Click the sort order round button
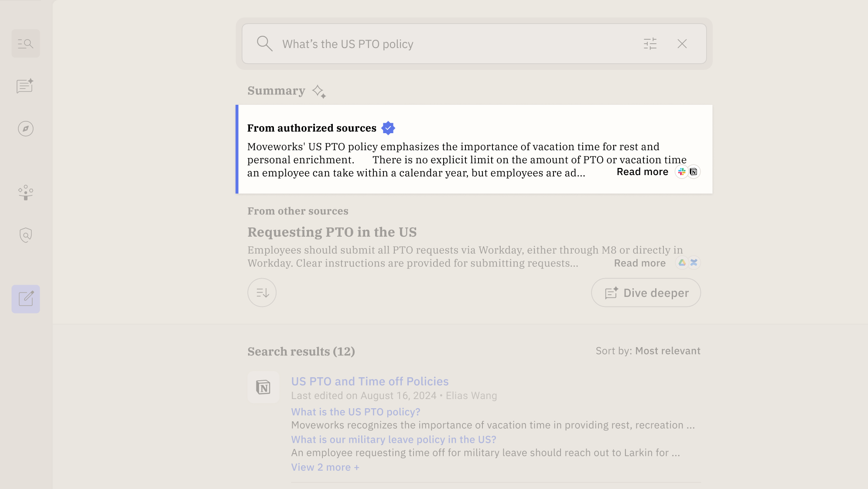 coord(262,293)
